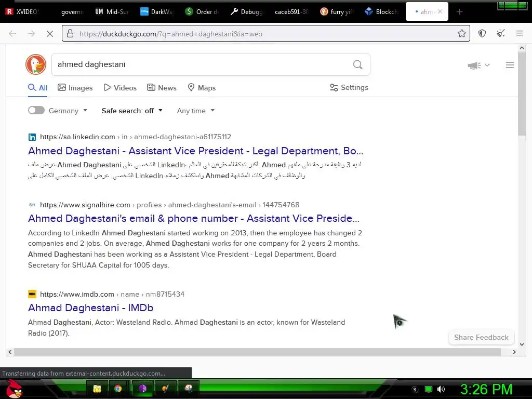Open the file manager in taskbar

97,389
